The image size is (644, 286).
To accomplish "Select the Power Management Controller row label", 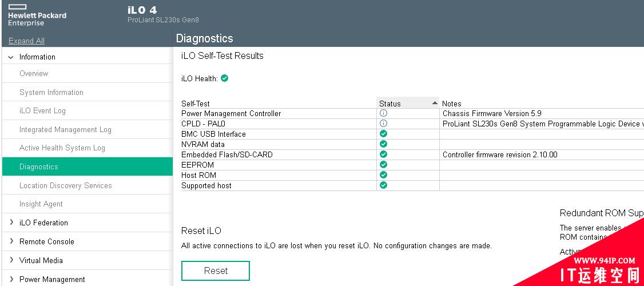I will tap(231, 113).
